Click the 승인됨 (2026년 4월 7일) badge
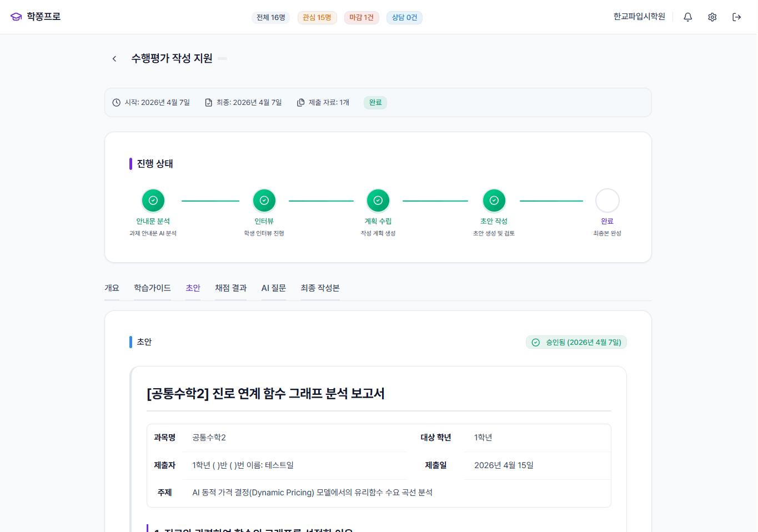758x532 pixels. point(576,343)
